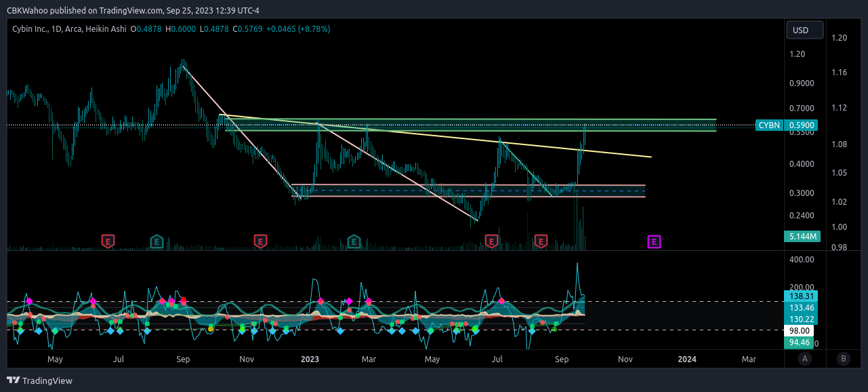Click the +0.0465 (+8.78%) change value

[x=299, y=29]
